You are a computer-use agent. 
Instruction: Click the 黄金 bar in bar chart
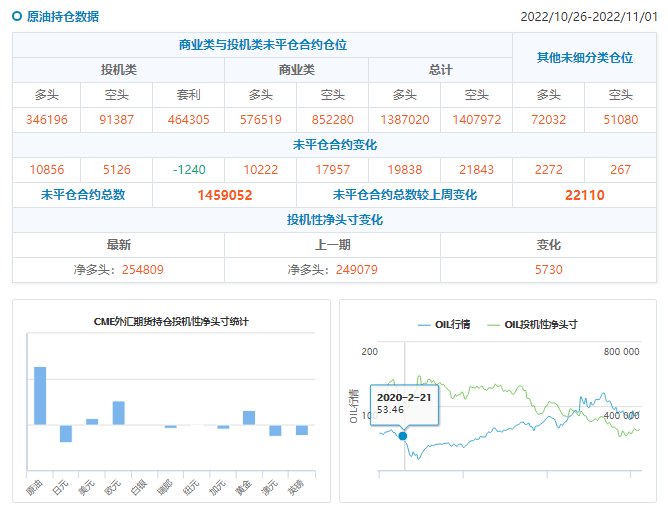(x=249, y=418)
